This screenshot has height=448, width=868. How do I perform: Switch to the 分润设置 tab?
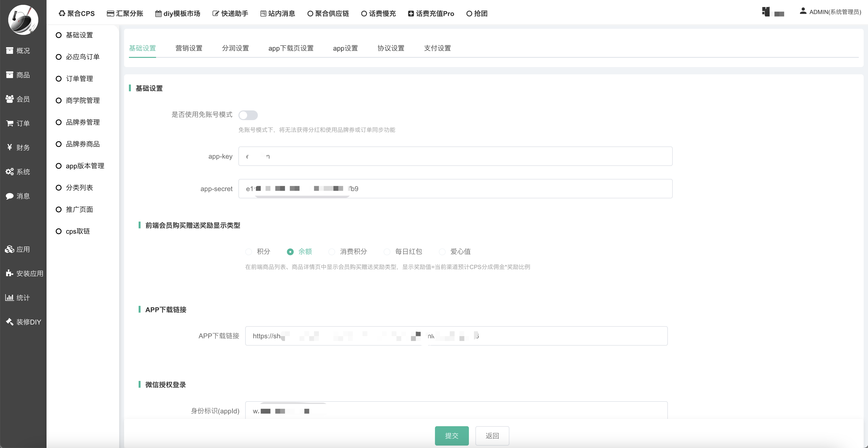tap(236, 48)
